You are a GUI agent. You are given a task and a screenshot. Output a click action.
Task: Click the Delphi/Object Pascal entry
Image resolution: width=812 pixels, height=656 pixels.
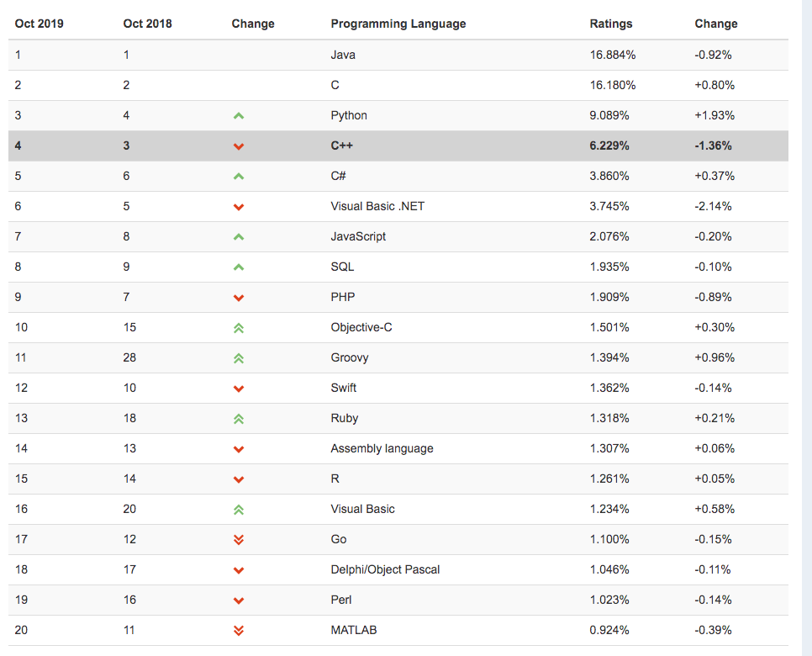click(385, 569)
